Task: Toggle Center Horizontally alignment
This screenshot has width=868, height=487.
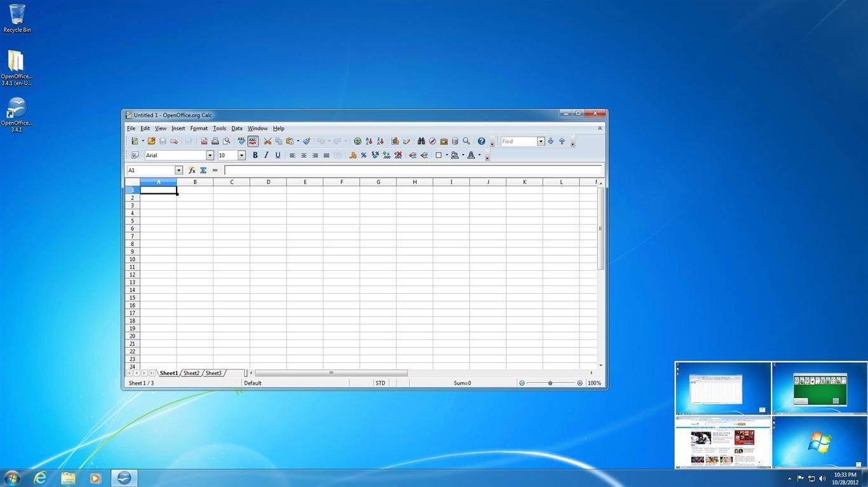Action: pyautogui.click(x=304, y=155)
